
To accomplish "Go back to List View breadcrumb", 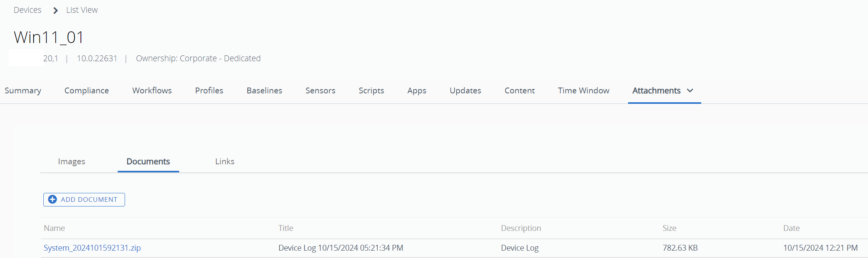I will coord(82,10).
